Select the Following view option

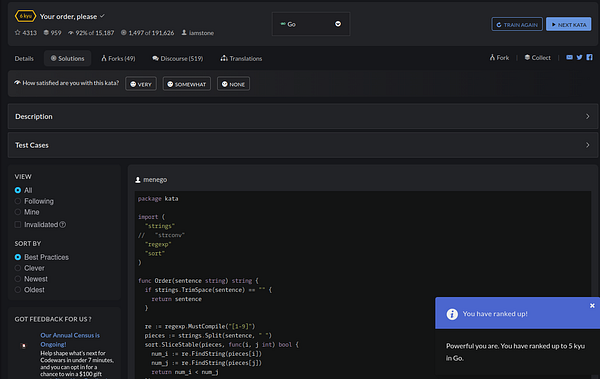(18, 201)
